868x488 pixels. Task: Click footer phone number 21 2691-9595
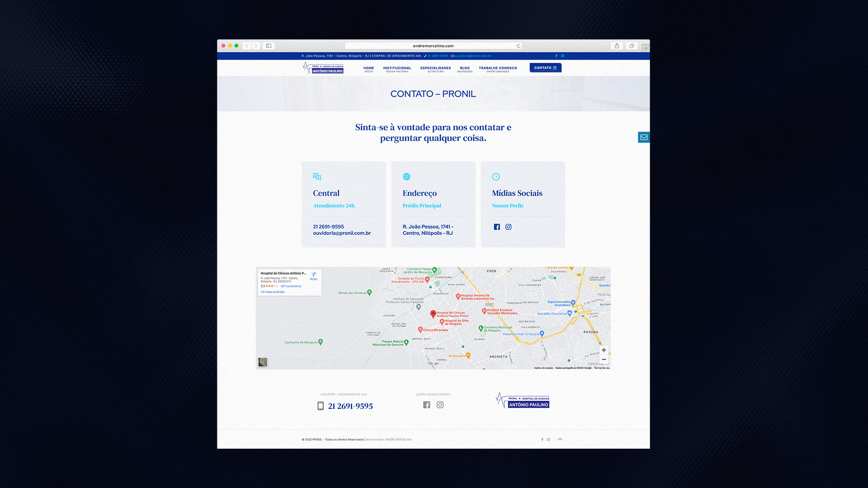point(350,406)
